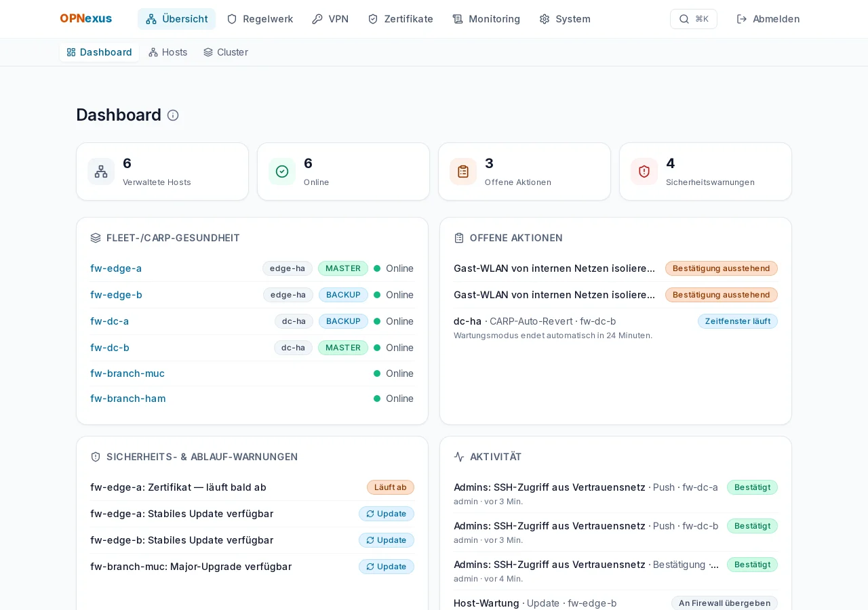Image resolution: width=868 pixels, height=610 pixels.
Task: Click the first Bestätigung ausstehend badge
Action: click(722, 268)
